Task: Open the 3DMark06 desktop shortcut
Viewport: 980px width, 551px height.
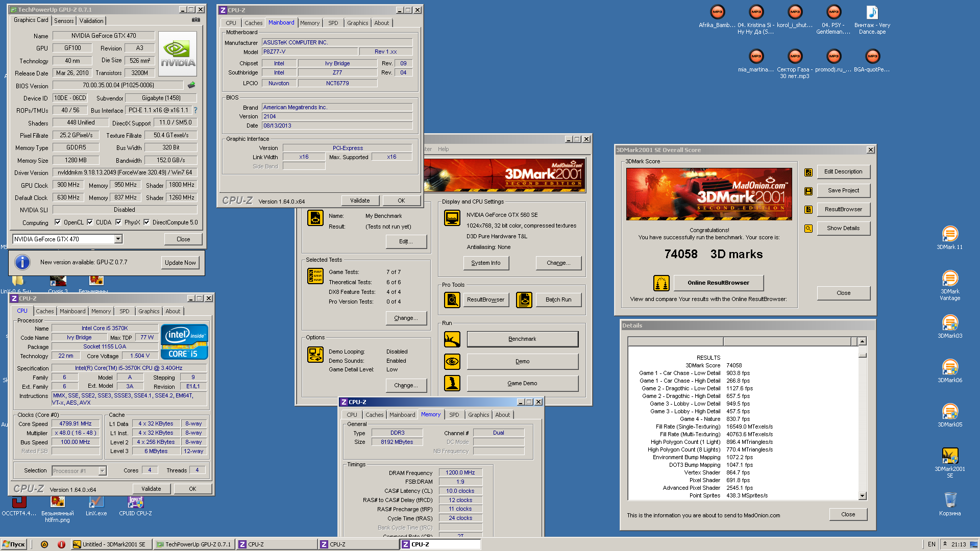Action: click(x=949, y=370)
